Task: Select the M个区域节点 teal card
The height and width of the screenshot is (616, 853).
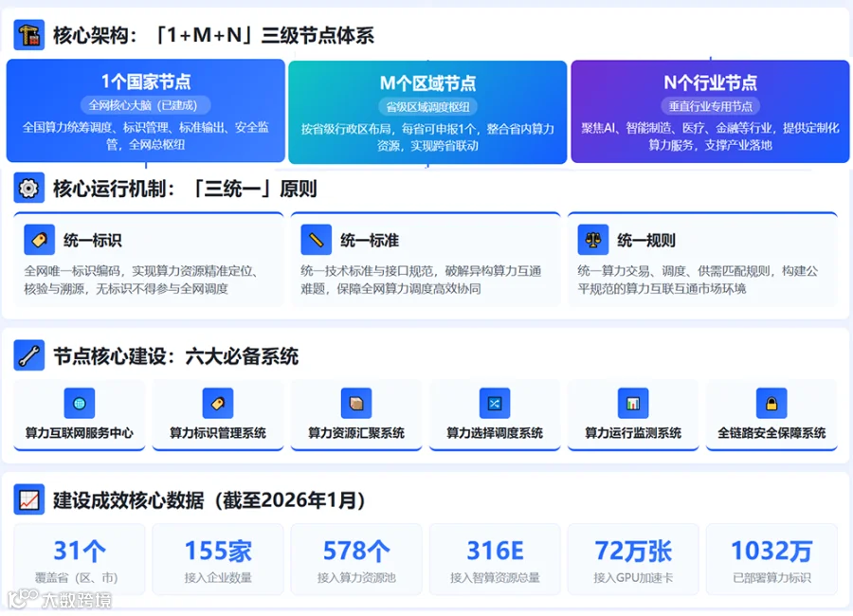Action: [x=427, y=112]
